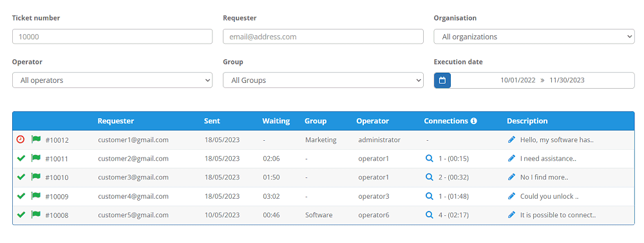Click pencil icon next to 'I need assistance..'

511,158
